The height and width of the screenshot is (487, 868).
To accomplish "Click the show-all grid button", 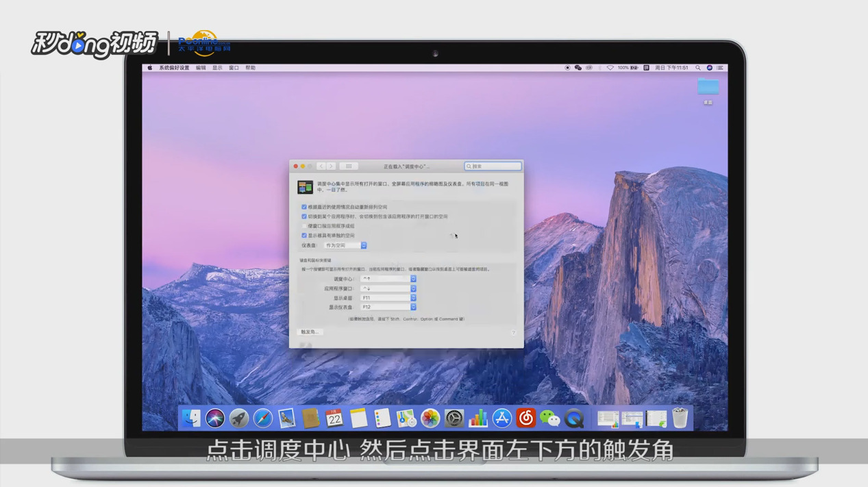I will point(349,166).
